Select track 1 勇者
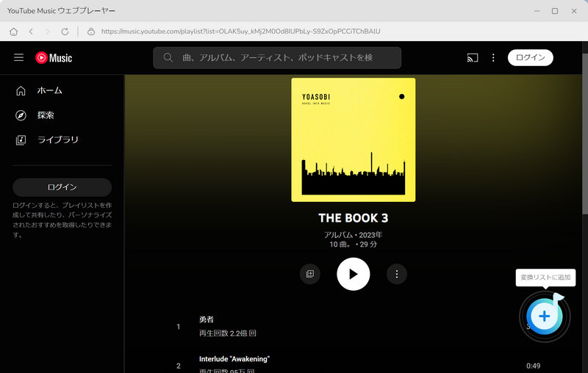Image resolution: width=588 pixels, height=373 pixels. (207, 319)
